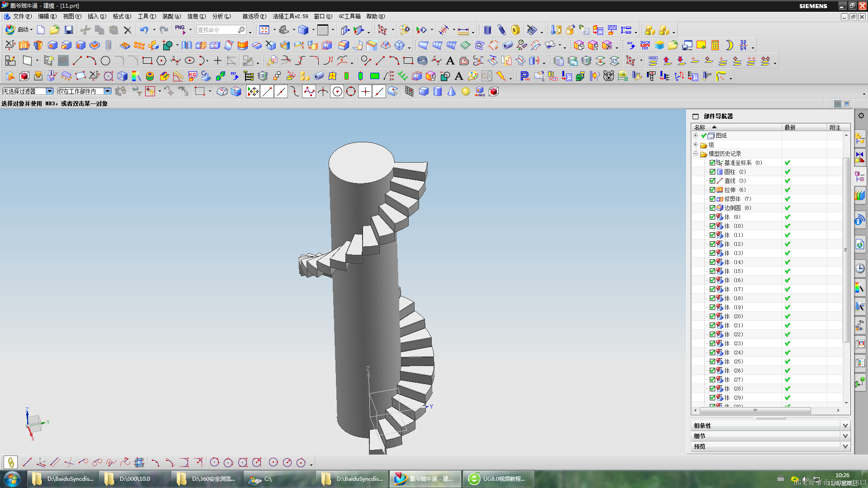Toggle the 修剪体 (7) feature checkbox
Image resolution: width=868 pixels, height=488 pixels.
pyautogui.click(x=712, y=199)
